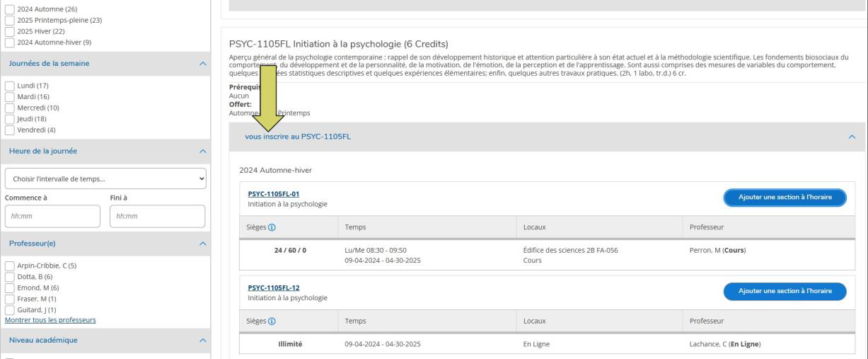This screenshot has height=359, width=868.
Task: Check the Arpin-Cribbie, C (5) professor filter
Action: coord(9,266)
